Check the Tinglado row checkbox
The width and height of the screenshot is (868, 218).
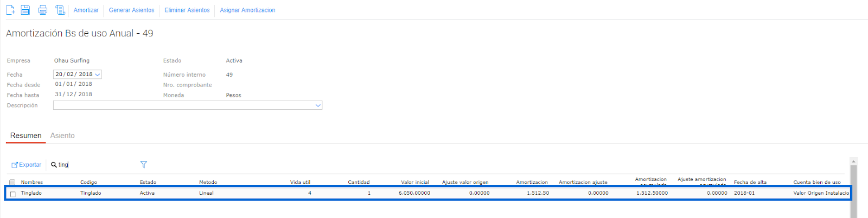click(12, 194)
